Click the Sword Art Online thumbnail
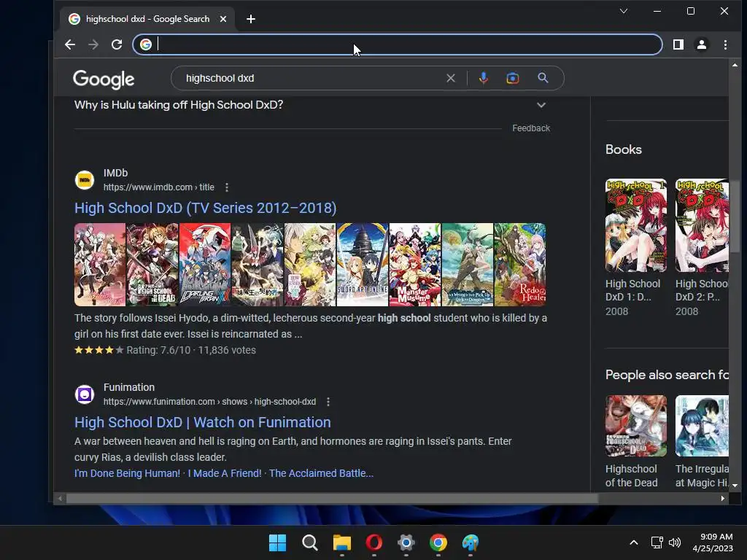The height and width of the screenshot is (560, 747). point(363,265)
